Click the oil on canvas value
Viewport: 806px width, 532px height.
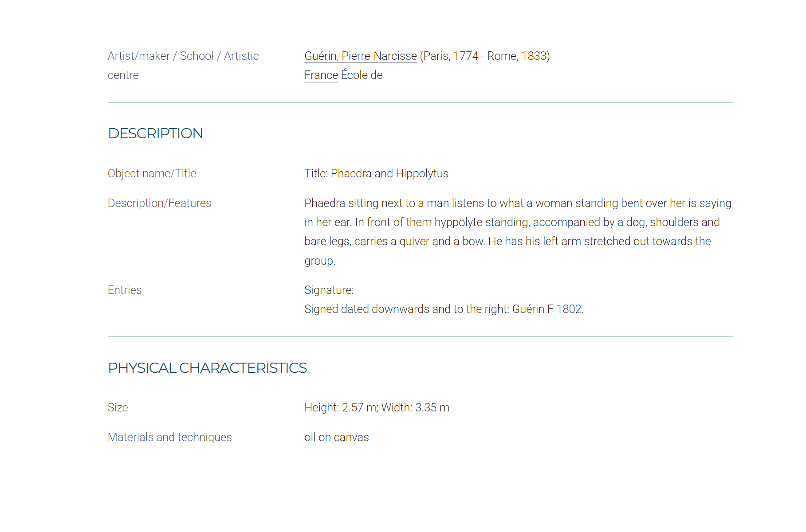click(336, 437)
